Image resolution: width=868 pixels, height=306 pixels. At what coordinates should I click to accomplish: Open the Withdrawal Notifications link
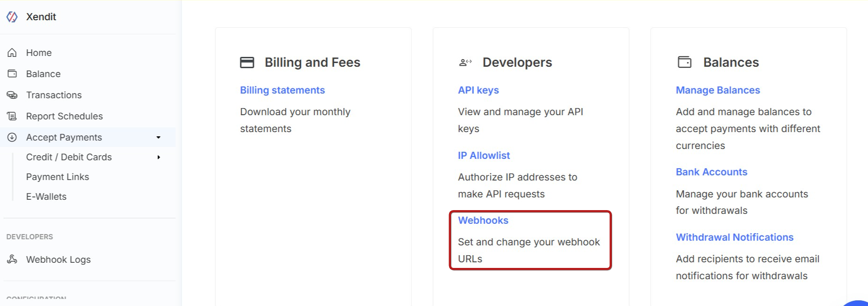pyautogui.click(x=734, y=237)
